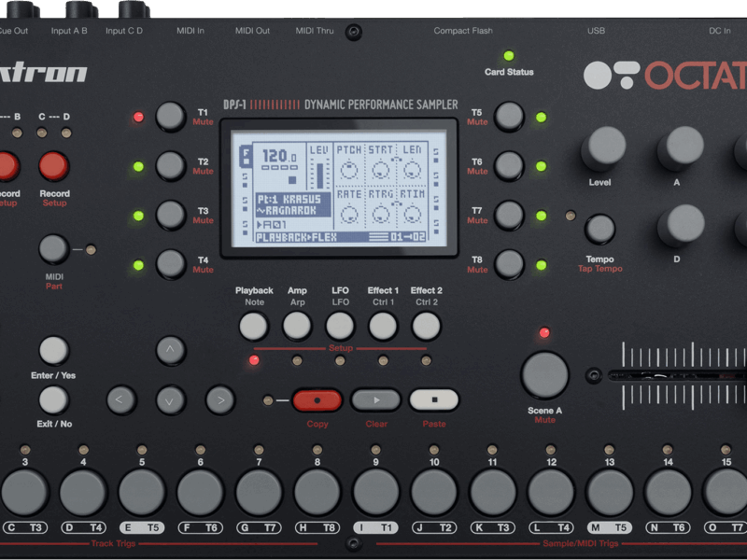Click the Level knob
The image size is (747, 560).
click(603, 147)
